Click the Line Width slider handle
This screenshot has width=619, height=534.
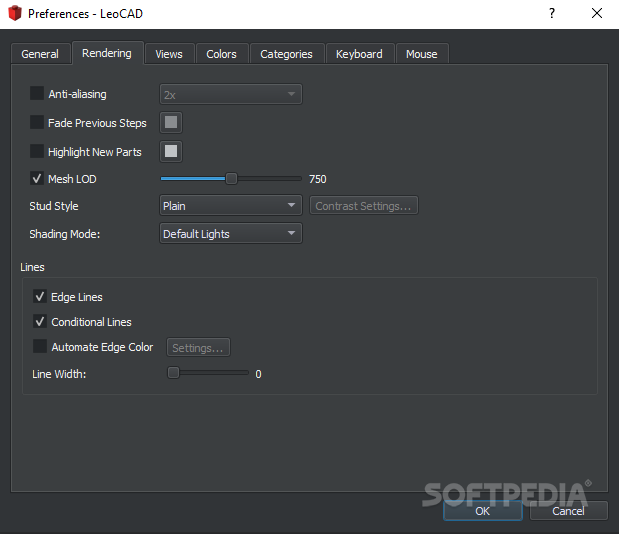click(x=173, y=373)
